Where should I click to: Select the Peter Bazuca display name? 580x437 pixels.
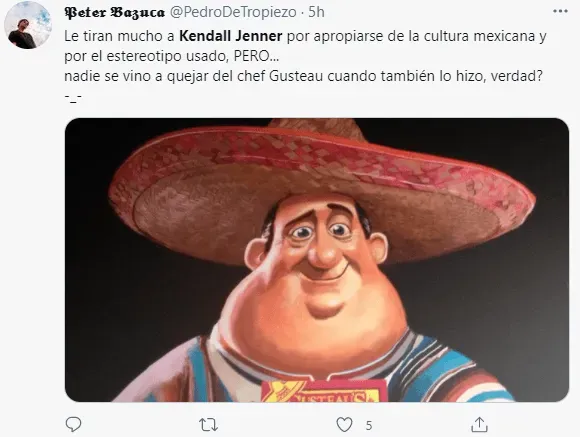(115, 12)
